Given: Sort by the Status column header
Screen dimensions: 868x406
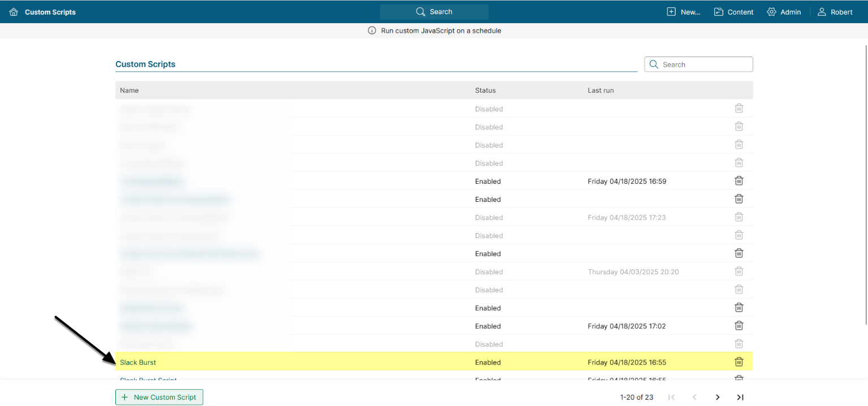Looking at the screenshot, I should 485,90.
